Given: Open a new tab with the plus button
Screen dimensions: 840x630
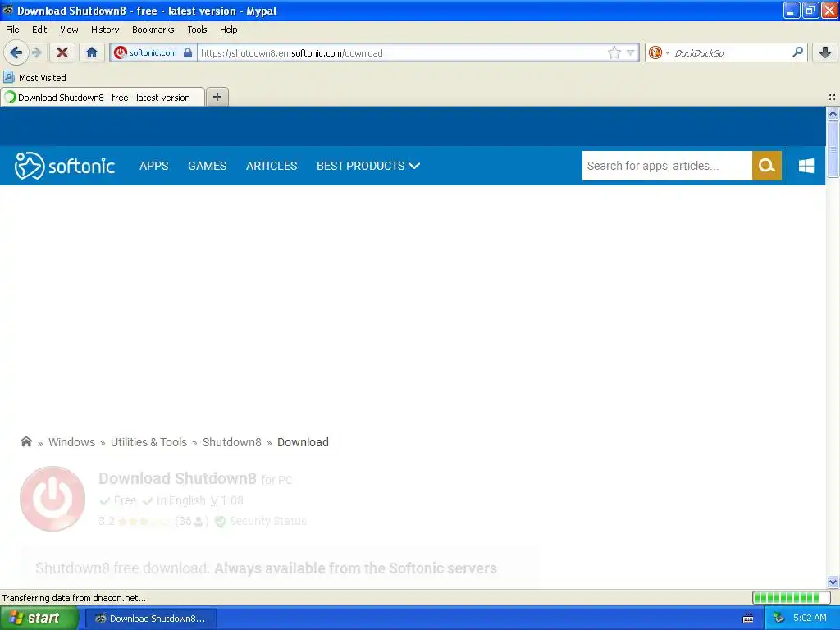Looking at the screenshot, I should pos(217,97).
